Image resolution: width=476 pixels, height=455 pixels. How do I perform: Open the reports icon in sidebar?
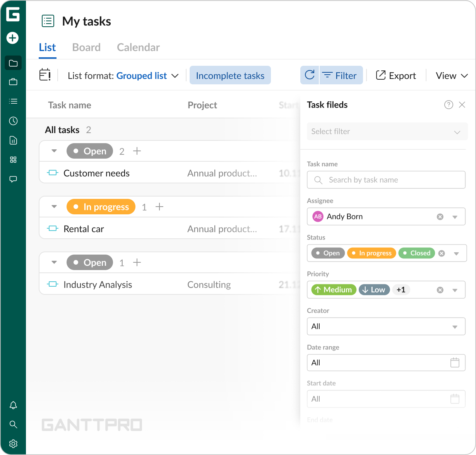(13, 140)
